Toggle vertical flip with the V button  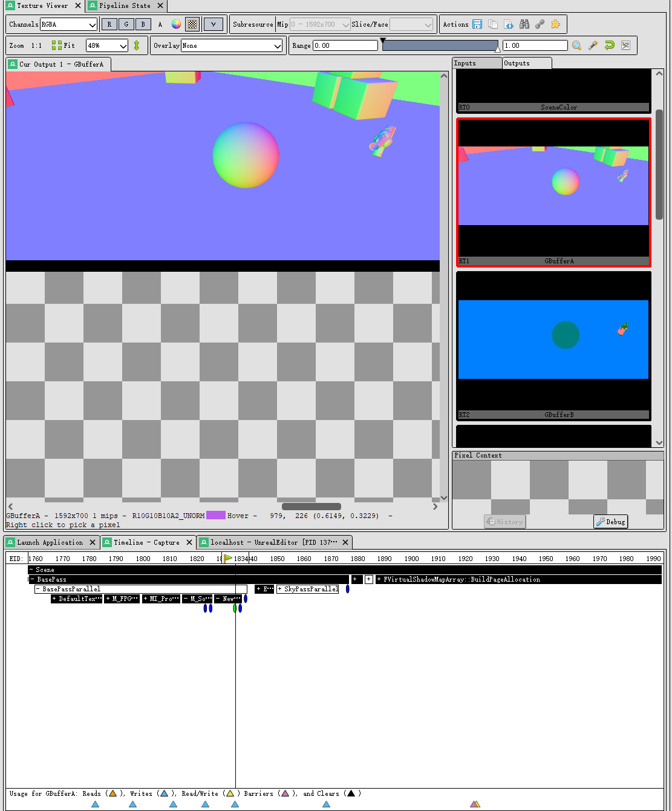213,24
